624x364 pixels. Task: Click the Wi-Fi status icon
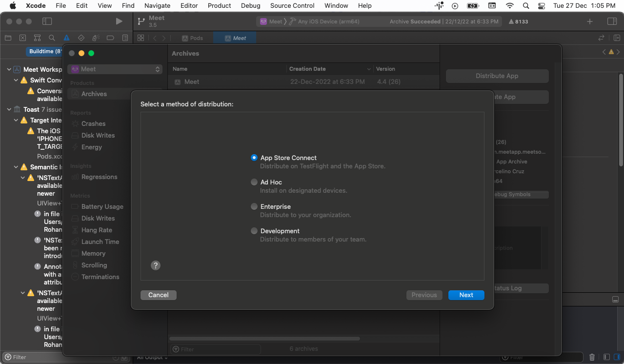[x=510, y=6]
